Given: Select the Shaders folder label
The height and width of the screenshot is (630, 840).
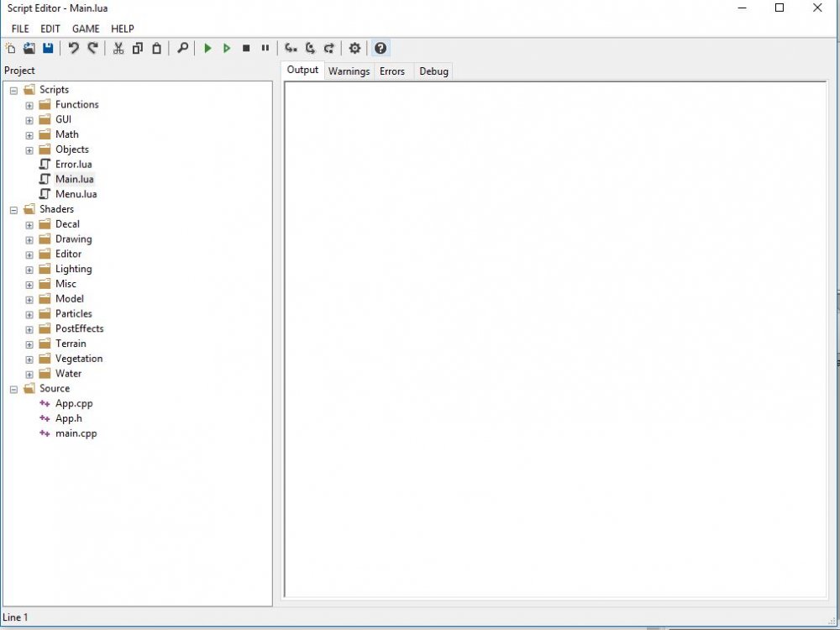Looking at the screenshot, I should tap(56, 209).
